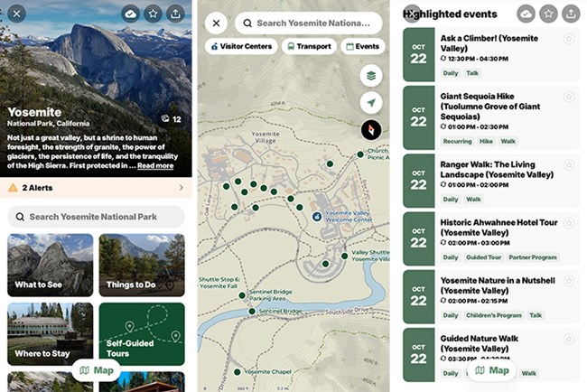Focus the Search Yosemite National Park field
This screenshot has width=587, height=392.
(x=96, y=217)
